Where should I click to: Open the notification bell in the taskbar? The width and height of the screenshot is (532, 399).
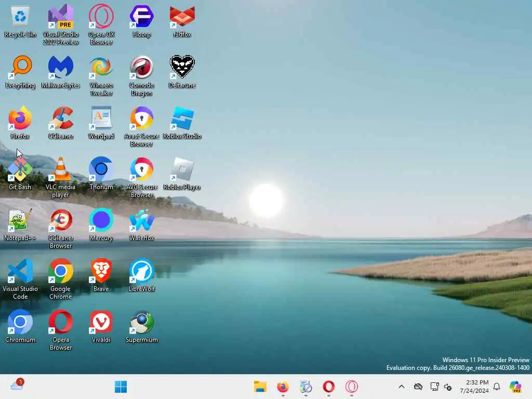497,387
